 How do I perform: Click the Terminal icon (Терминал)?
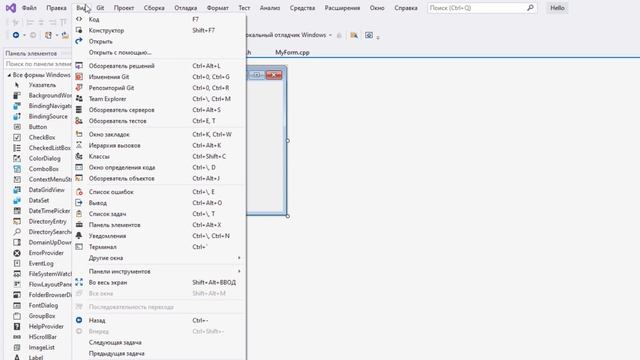79,247
